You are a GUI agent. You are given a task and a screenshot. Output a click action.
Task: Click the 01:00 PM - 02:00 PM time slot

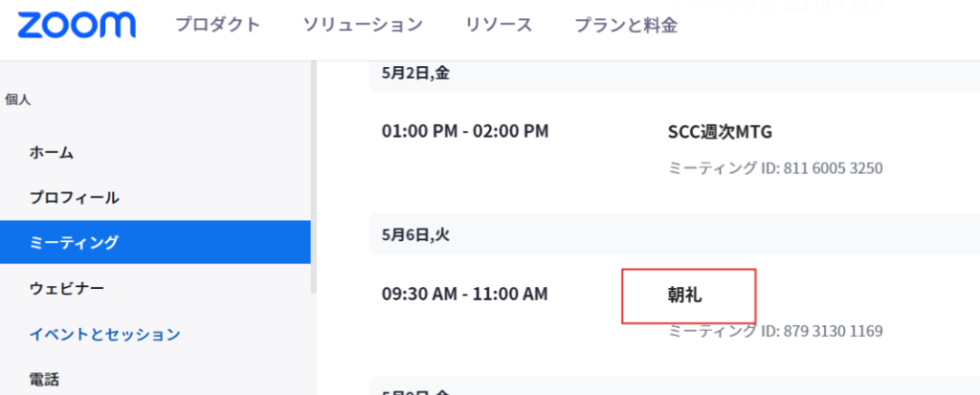coord(465,131)
